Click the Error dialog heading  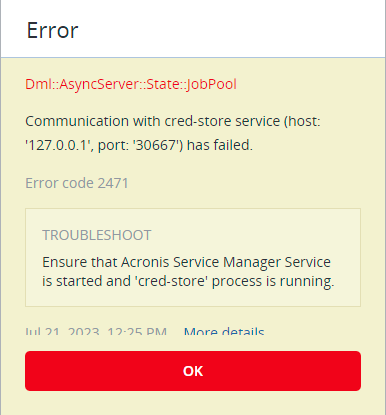[52, 30]
